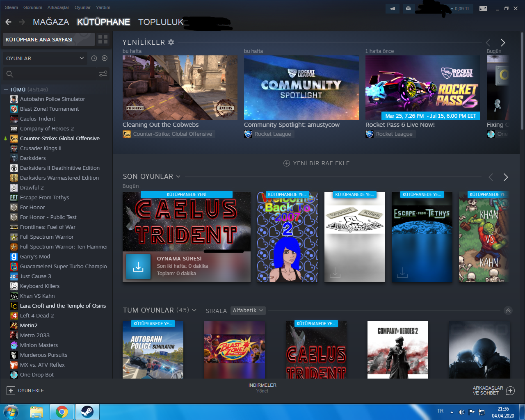Open Son Oyunlar shelf dropdown
The width and height of the screenshot is (525, 420).
(178, 176)
